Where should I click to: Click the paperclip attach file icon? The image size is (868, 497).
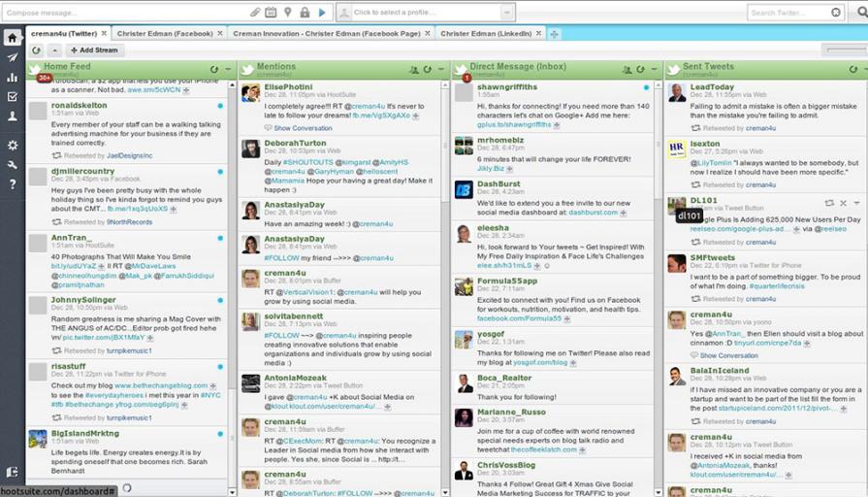click(x=255, y=13)
